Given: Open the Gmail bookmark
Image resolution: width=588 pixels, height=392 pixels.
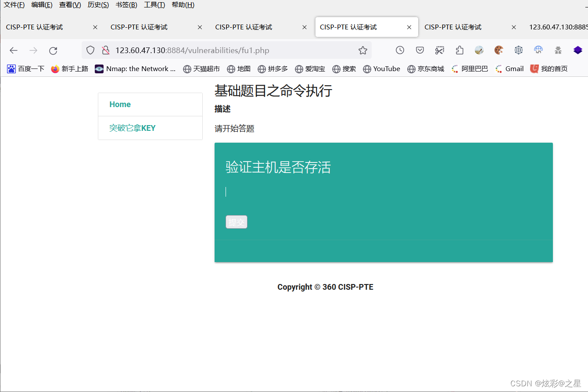Looking at the screenshot, I should click(x=509, y=68).
